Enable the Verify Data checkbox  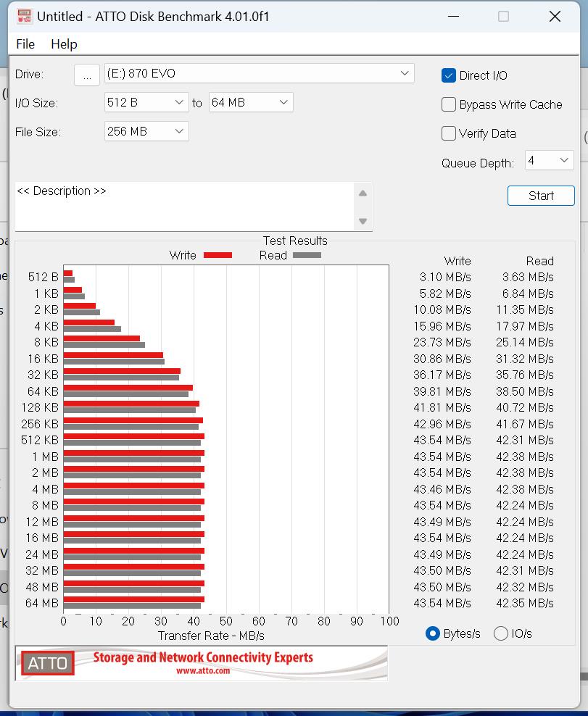pyautogui.click(x=448, y=133)
